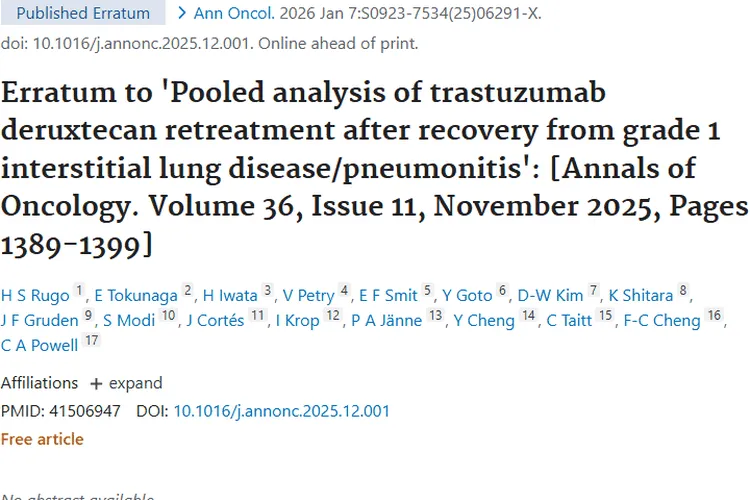Click the chevron before Ann Oncol

181,14
